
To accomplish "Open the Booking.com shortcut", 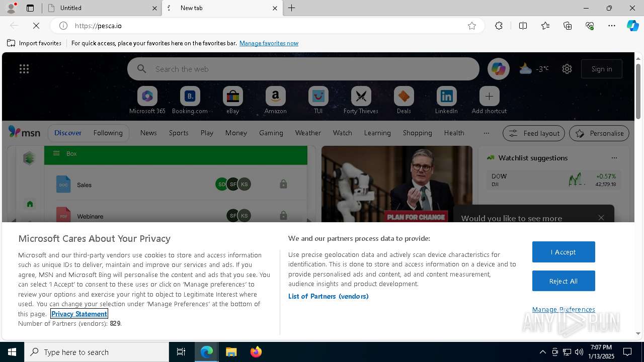I will [190, 101].
